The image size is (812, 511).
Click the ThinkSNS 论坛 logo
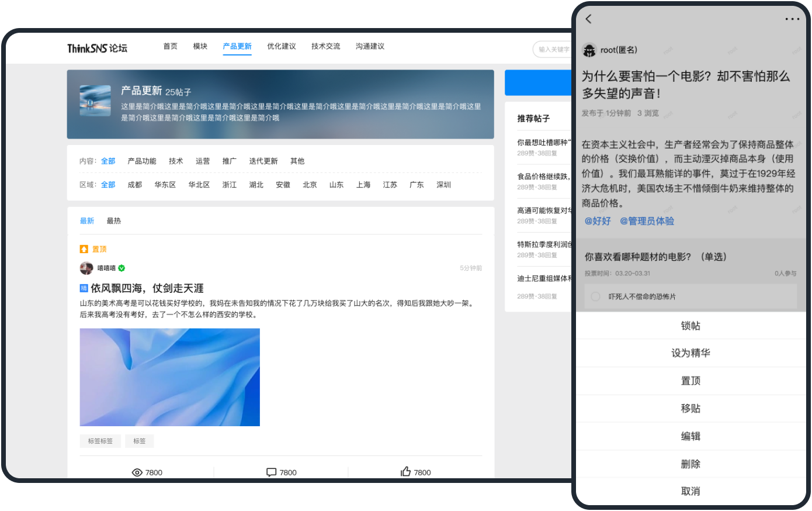[x=97, y=48]
